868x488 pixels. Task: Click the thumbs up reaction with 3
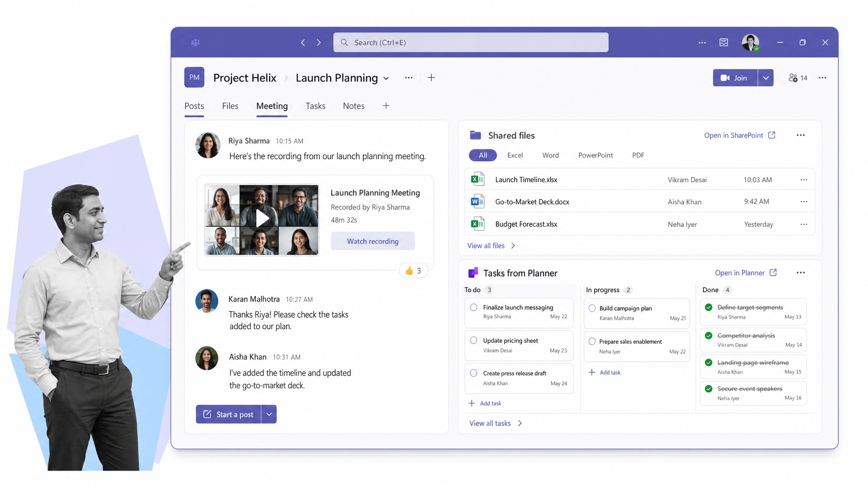(413, 271)
